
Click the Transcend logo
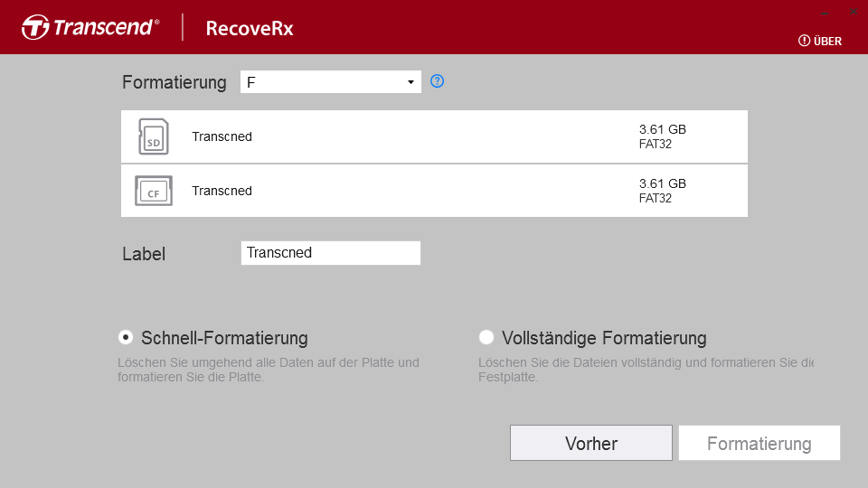tap(90, 27)
